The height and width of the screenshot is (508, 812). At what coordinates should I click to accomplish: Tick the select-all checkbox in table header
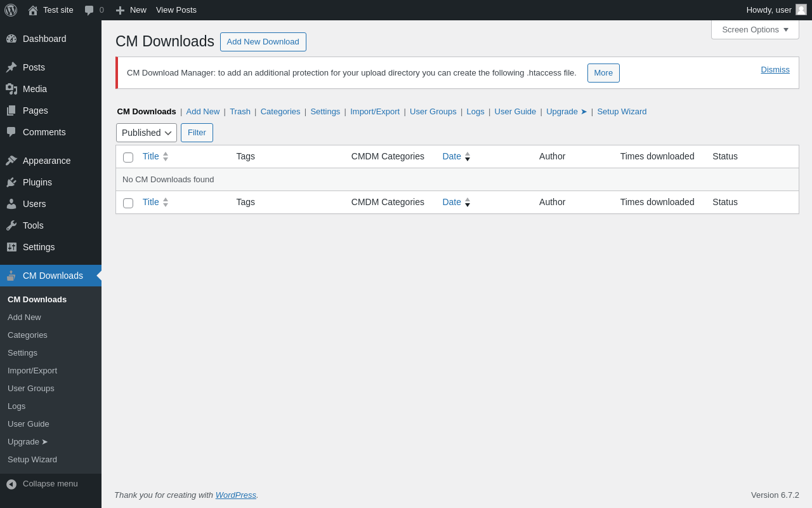coord(128,157)
